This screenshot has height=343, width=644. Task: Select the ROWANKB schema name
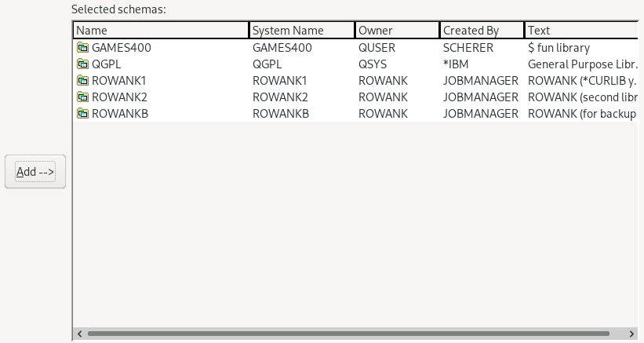(119, 114)
